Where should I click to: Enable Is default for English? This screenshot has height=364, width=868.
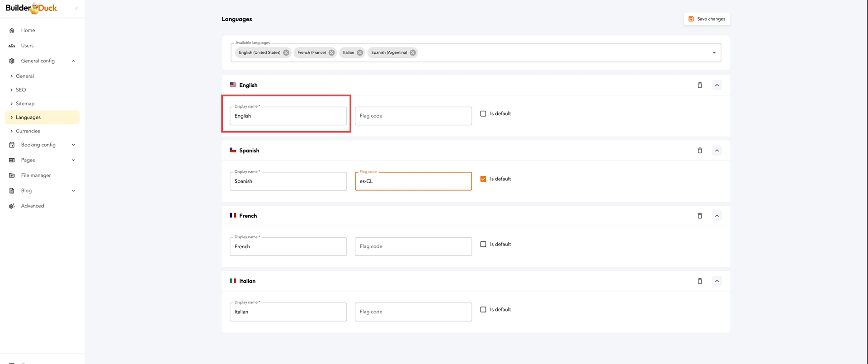click(x=483, y=113)
